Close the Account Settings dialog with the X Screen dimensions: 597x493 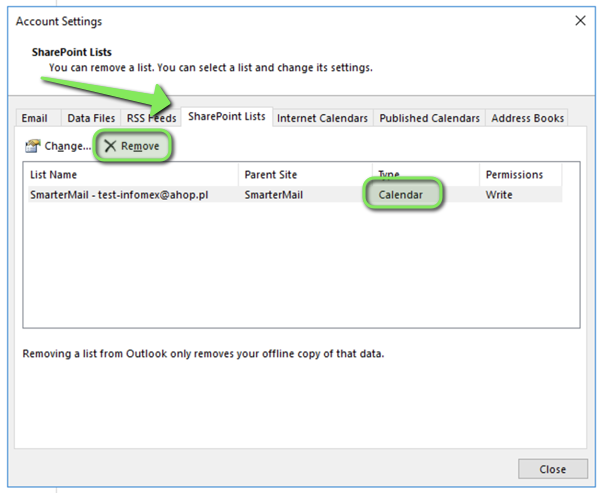(x=580, y=21)
